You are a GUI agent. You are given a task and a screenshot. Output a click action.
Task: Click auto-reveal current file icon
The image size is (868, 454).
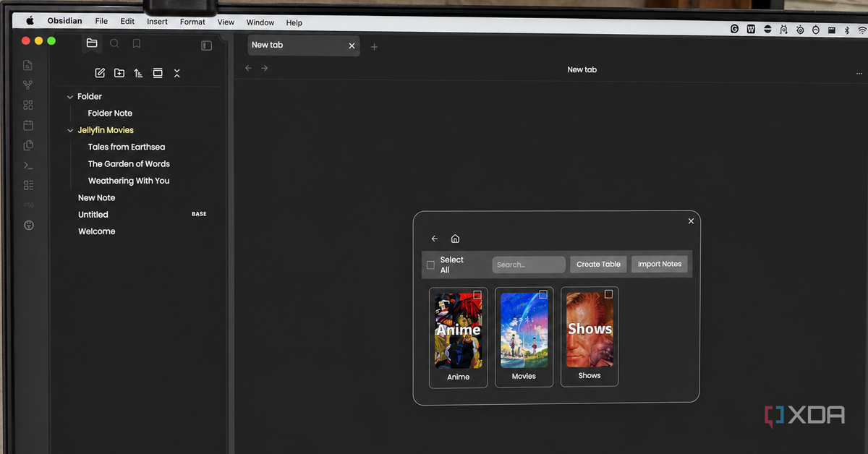pos(157,73)
